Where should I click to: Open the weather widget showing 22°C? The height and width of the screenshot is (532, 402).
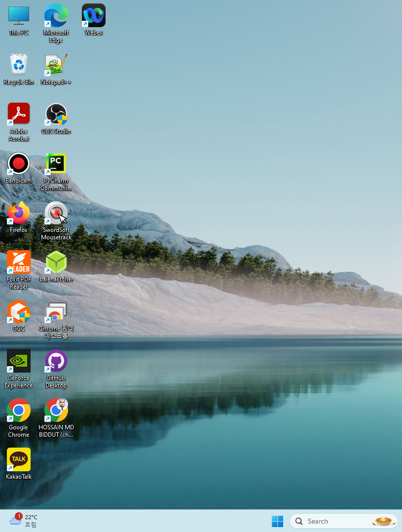click(23, 521)
